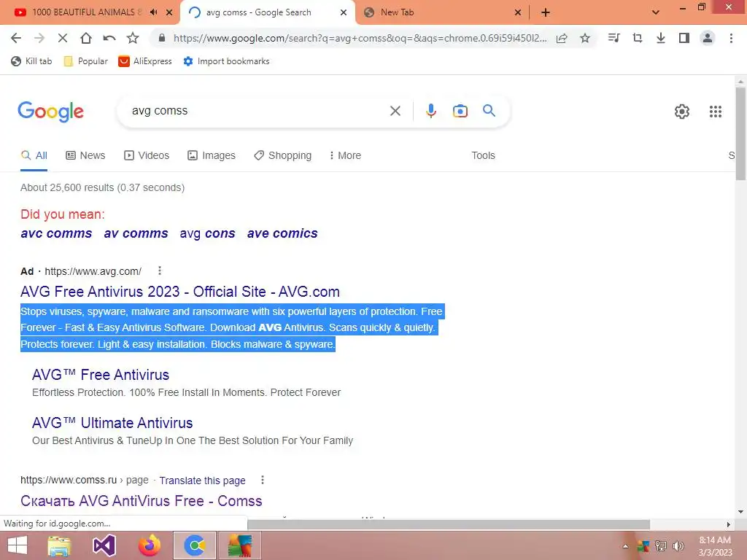
Task: Search by image with camera icon
Action: 460,111
